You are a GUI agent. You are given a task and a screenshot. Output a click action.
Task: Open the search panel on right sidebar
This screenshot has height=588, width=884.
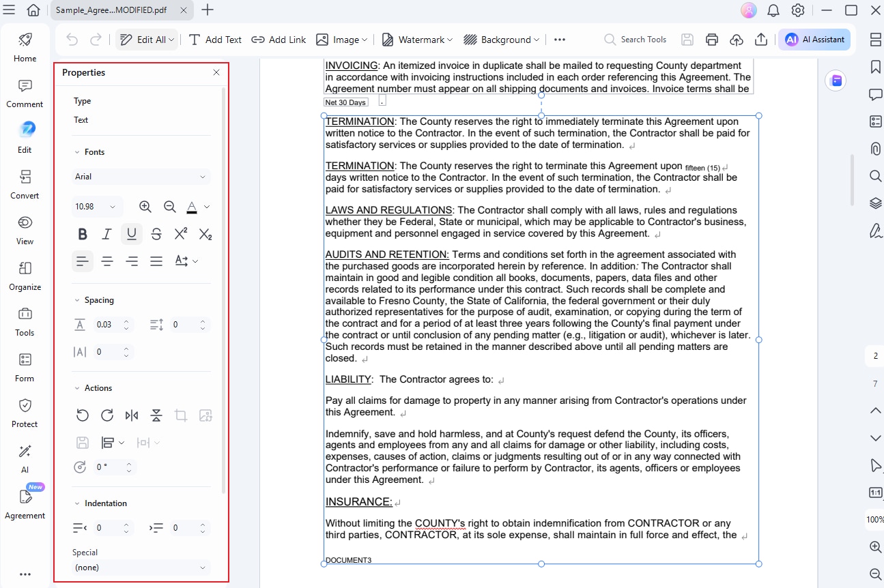point(876,176)
